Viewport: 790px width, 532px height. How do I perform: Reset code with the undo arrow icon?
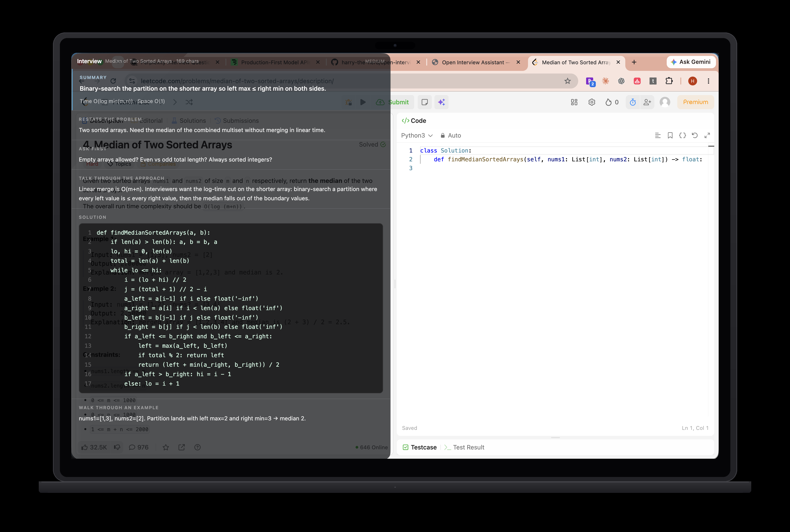pyautogui.click(x=695, y=135)
